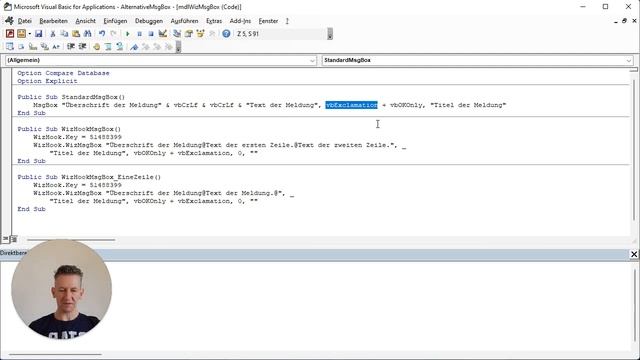This screenshot has height=360, width=640.
Task: Expand Standard toolbar options arrow
Action: [330, 34]
